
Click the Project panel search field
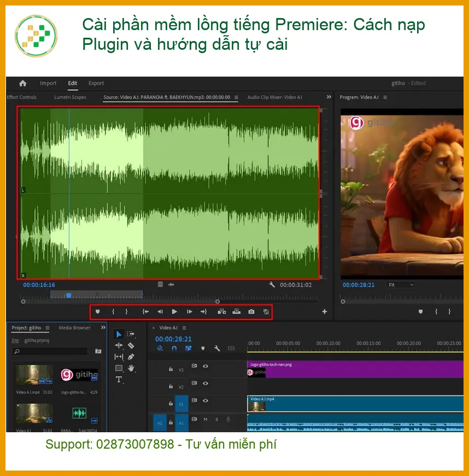pos(51,351)
